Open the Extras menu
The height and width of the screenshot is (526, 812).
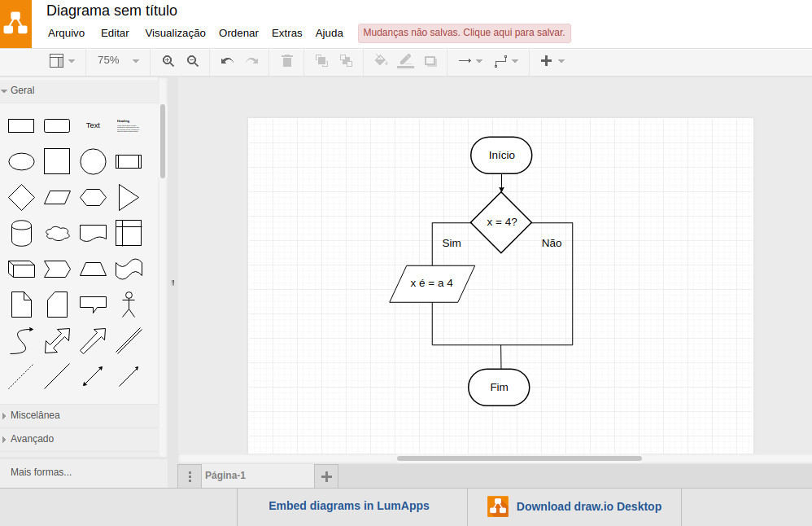[x=287, y=33]
